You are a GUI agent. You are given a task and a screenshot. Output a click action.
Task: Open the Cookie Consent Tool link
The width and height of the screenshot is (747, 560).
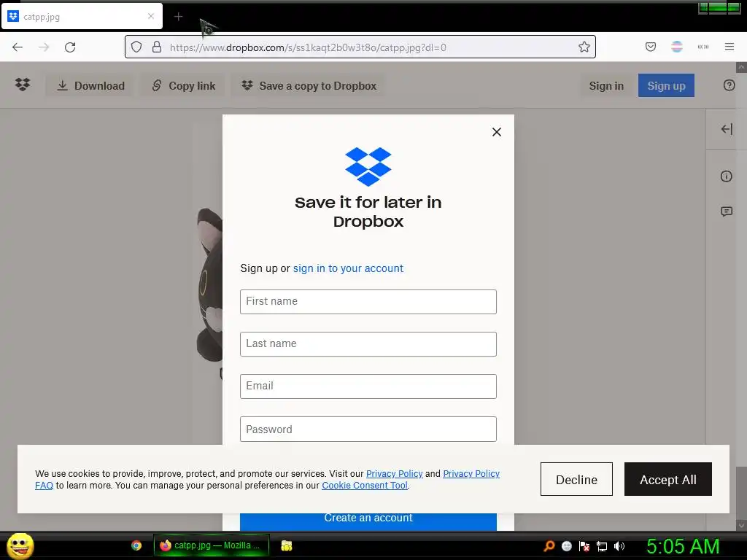coord(365,485)
